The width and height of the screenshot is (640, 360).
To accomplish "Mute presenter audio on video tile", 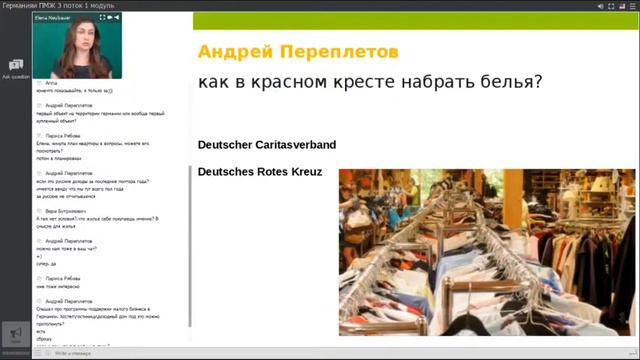I will tap(117, 18).
